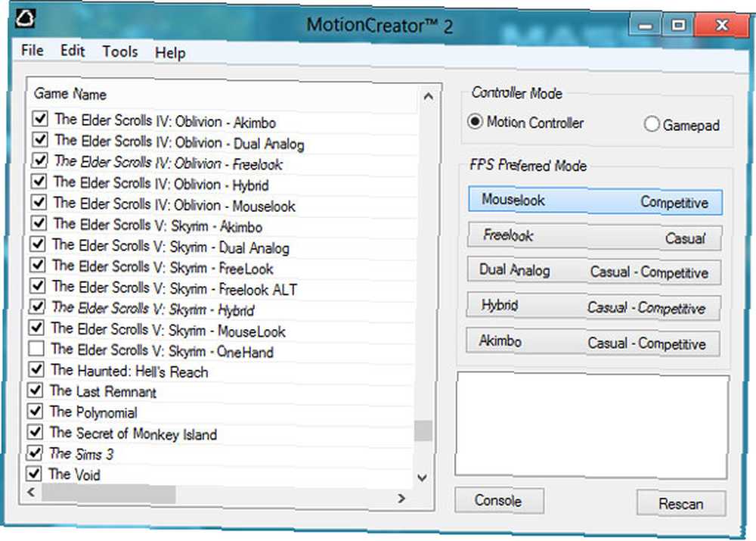Screen dimensions: 756x541
Task: Click the game list scroll down arrow
Action: (423, 477)
